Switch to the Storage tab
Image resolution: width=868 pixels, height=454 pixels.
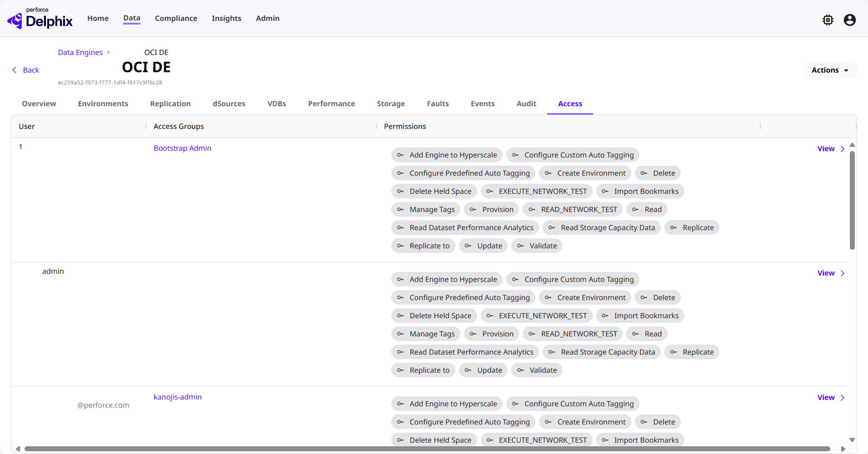coord(391,104)
